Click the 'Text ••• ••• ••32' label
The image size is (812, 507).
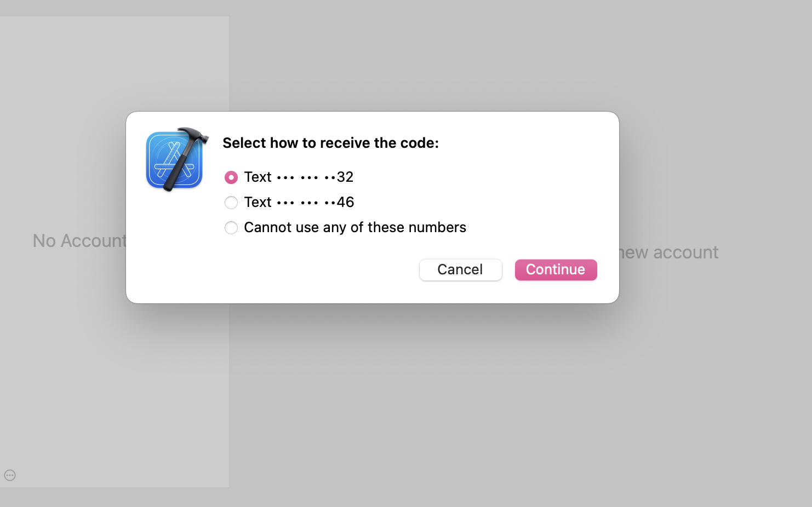pos(298,177)
